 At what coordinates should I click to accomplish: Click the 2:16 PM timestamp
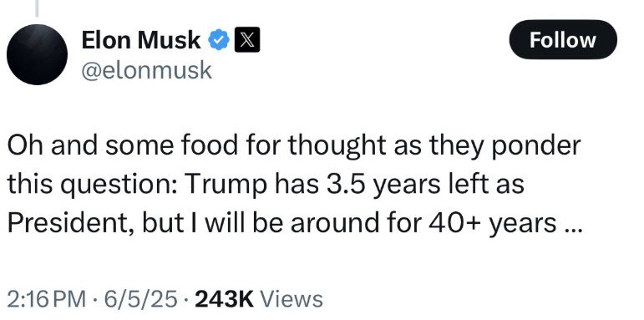(x=47, y=299)
